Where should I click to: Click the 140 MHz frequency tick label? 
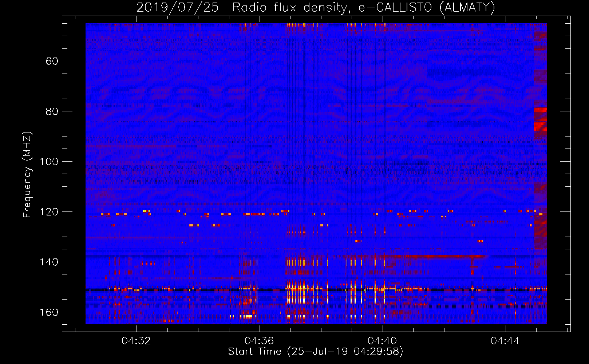pos(49,262)
